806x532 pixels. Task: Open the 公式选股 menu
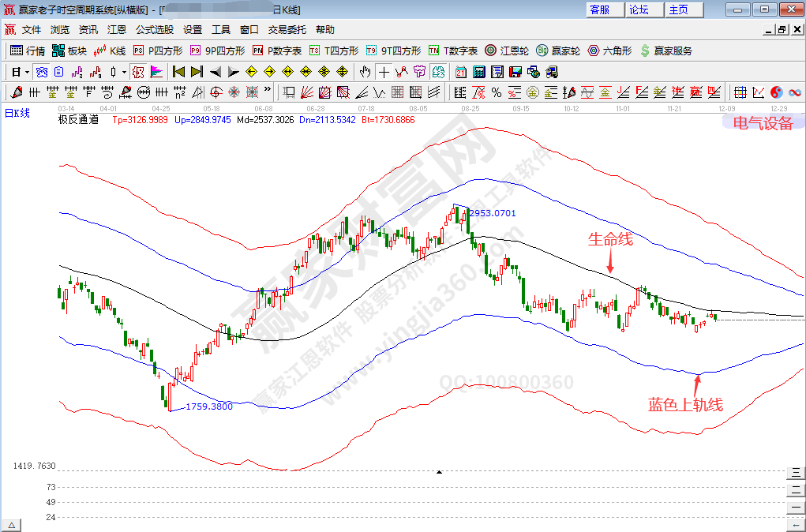[x=155, y=30]
